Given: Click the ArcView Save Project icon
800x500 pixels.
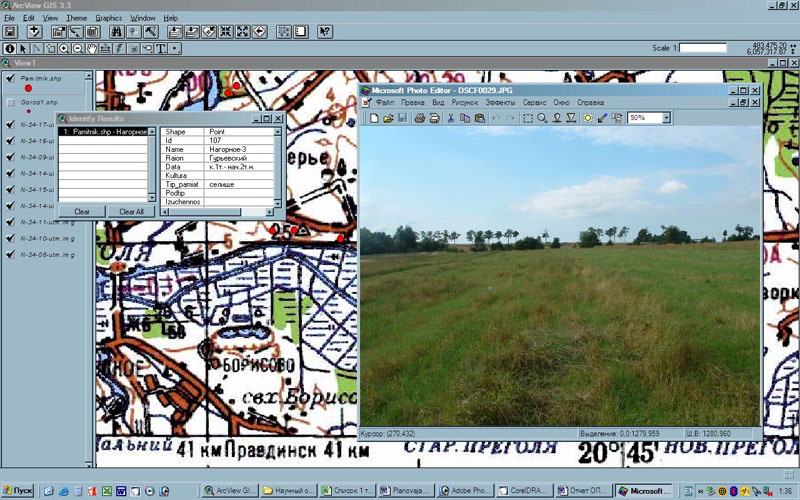Looking at the screenshot, I should click(10, 32).
